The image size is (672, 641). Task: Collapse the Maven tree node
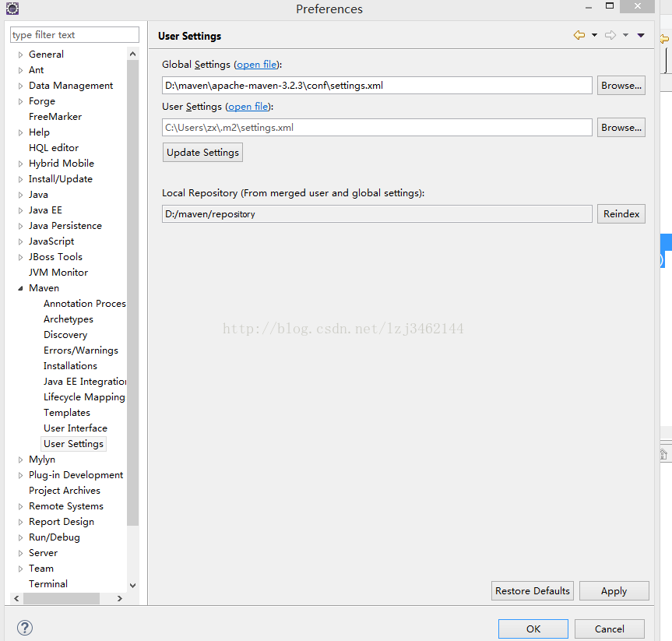(x=20, y=288)
